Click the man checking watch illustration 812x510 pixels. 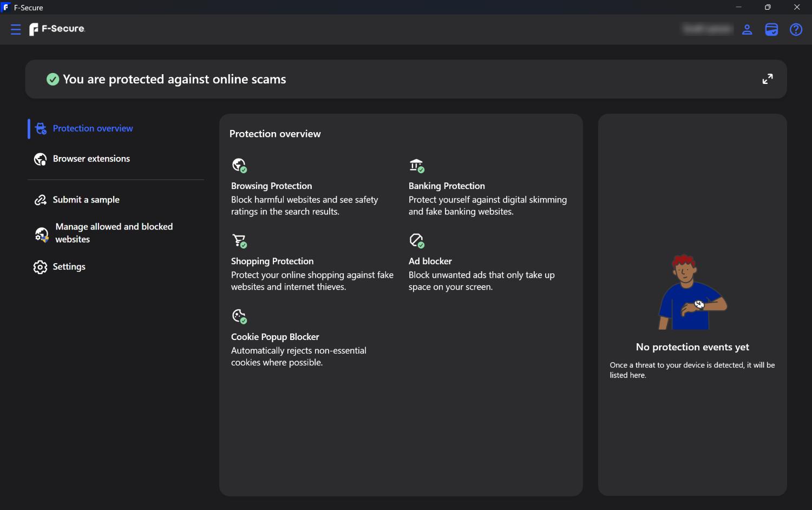[x=692, y=292]
